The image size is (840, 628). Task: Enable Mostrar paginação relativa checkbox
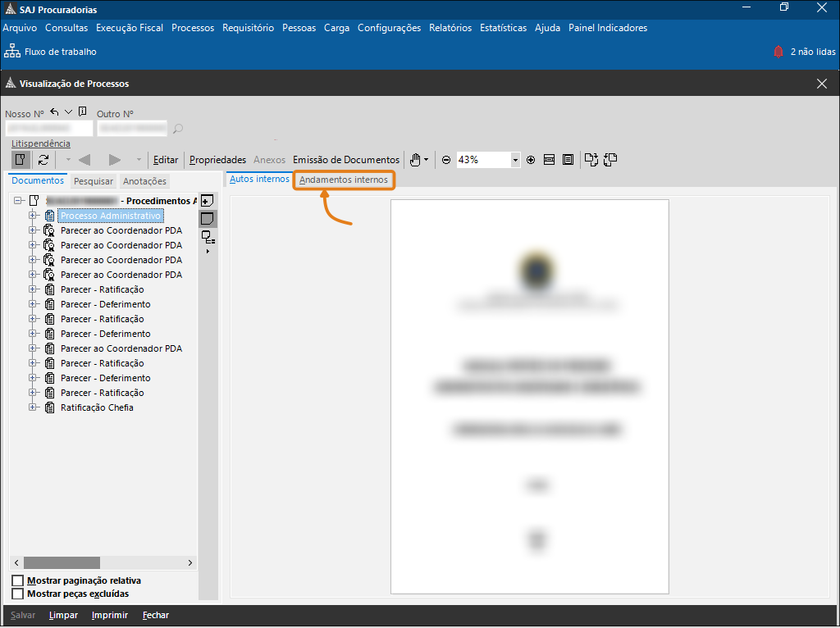tap(18, 581)
